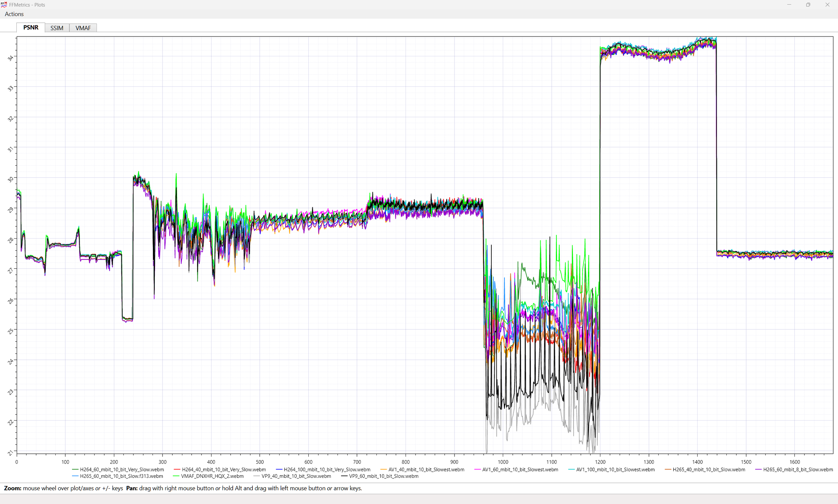Switch to the SSIM tab
Image resolution: width=838 pixels, height=504 pixels.
click(x=57, y=28)
